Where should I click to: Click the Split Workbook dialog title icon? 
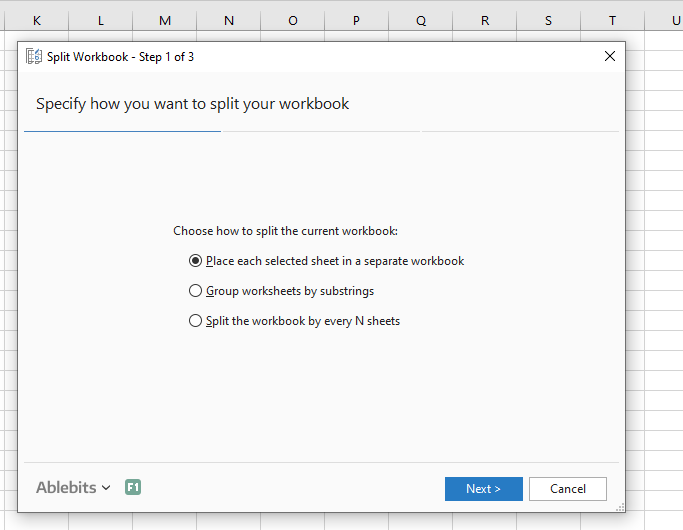pos(34,57)
